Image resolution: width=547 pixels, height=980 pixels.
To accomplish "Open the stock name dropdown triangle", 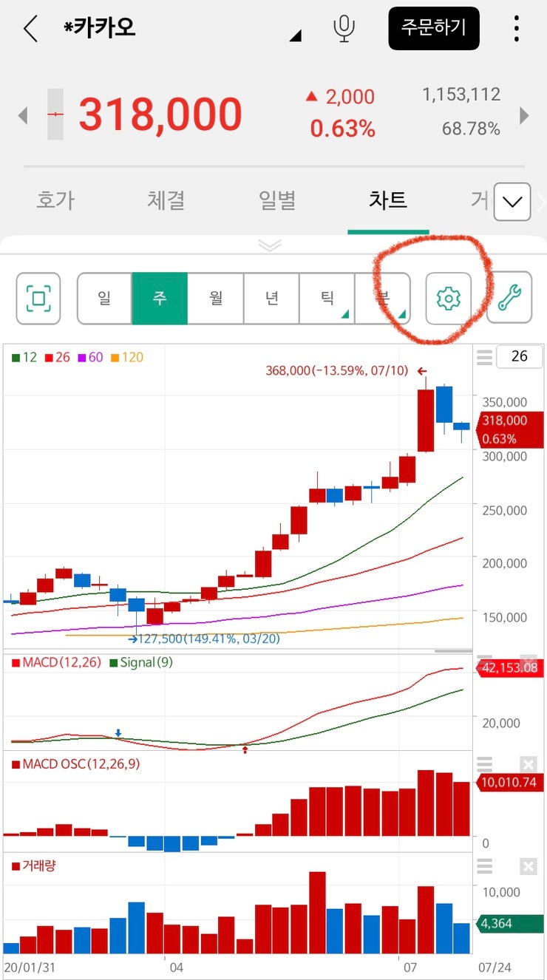I will click(x=296, y=35).
